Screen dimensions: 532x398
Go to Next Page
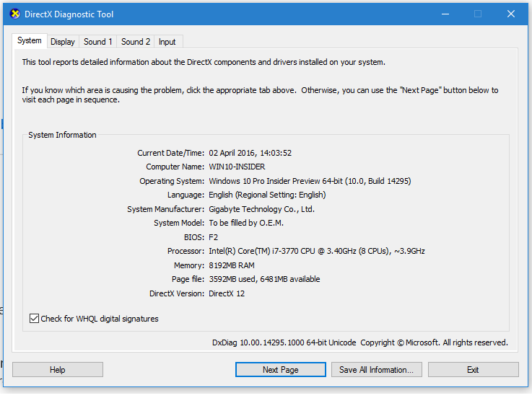click(281, 370)
